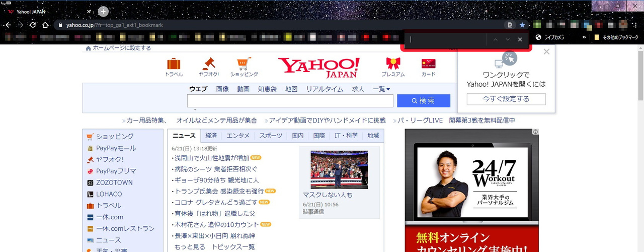Screen dimensions: 644x252
Task: Go to browser home page icon
Action: [x=45, y=25]
